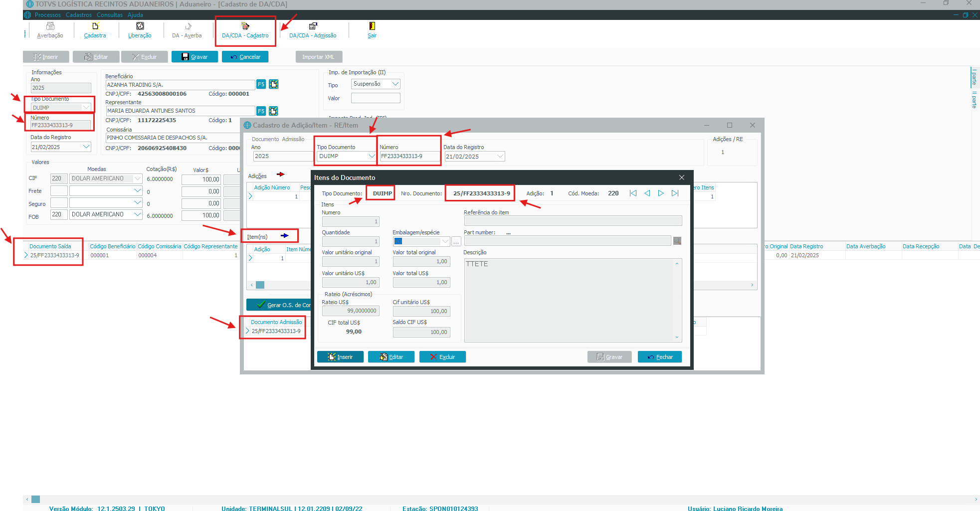Open the Cadastra toolbar icon
Screen dimensions: 980x511
click(x=95, y=30)
